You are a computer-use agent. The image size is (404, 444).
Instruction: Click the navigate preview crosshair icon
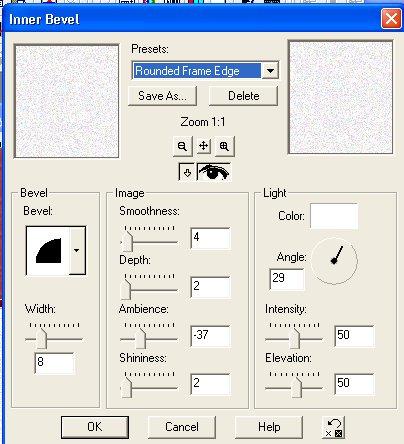(x=204, y=146)
